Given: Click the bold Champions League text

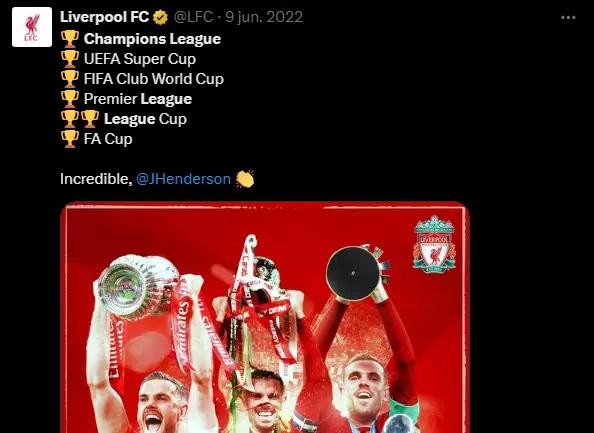Looking at the screenshot, I should (x=152, y=39).
